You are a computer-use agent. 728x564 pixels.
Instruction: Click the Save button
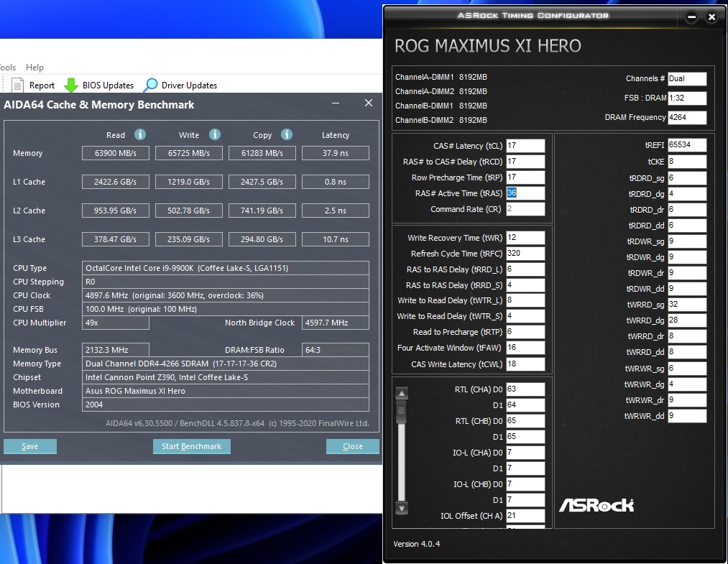tap(30, 446)
